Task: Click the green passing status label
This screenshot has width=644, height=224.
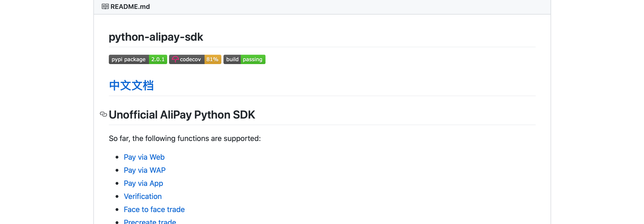Action: [x=252, y=59]
